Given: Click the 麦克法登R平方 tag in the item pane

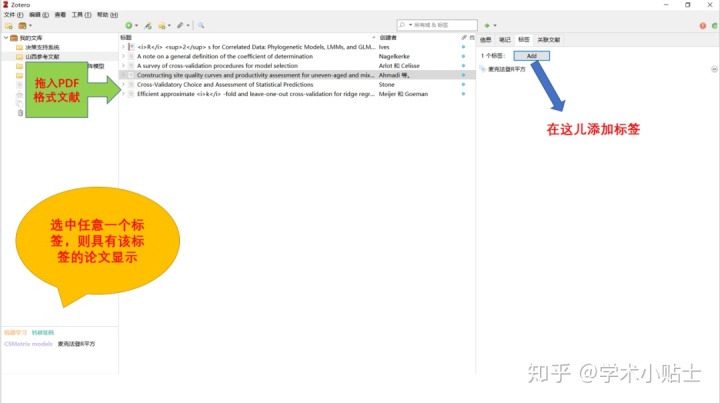Looking at the screenshot, I should point(506,69).
